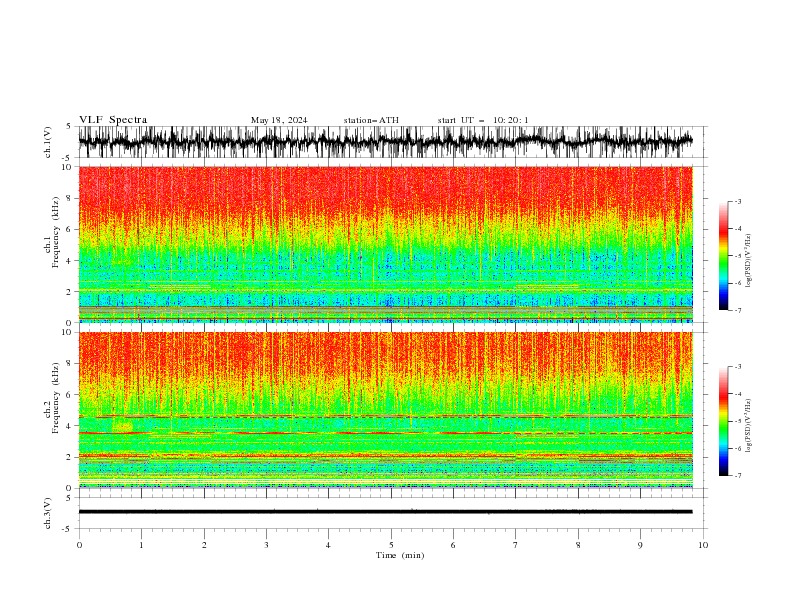The image size is (792, 612).
Task: Click the "4" tick on ch.2 frequency axis
Action: pos(70,426)
